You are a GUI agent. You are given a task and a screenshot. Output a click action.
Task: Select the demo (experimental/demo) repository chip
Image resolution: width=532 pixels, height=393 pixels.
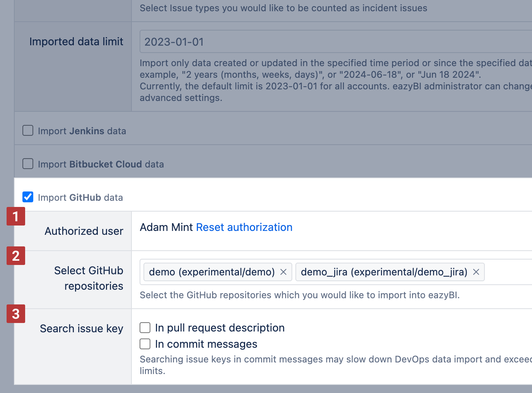[x=211, y=272]
